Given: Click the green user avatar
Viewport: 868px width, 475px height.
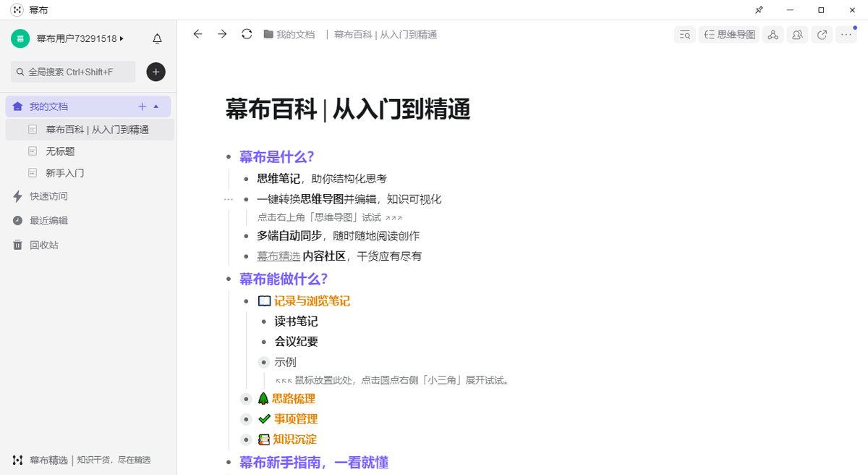Looking at the screenshot, I should [x=20, y=39].
